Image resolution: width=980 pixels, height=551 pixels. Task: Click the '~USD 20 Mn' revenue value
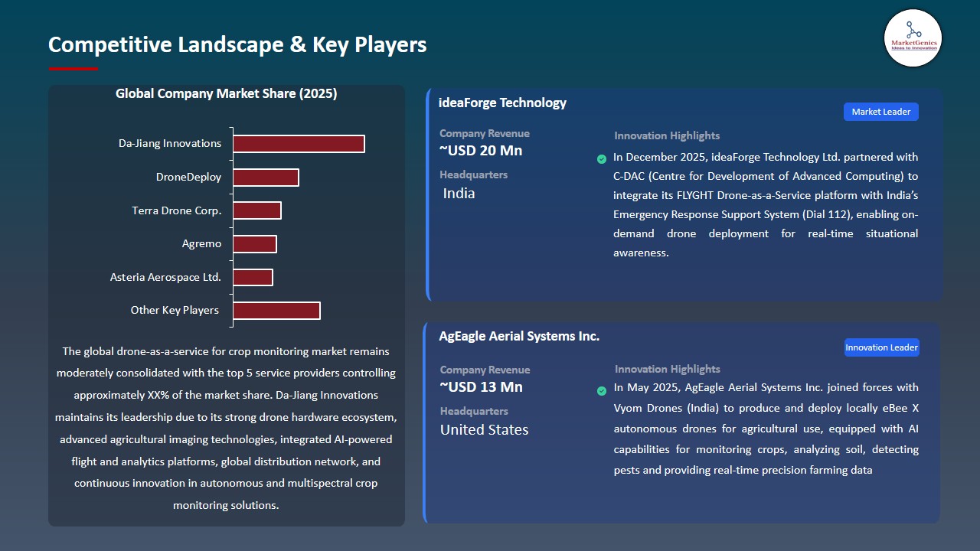[481, 151]
